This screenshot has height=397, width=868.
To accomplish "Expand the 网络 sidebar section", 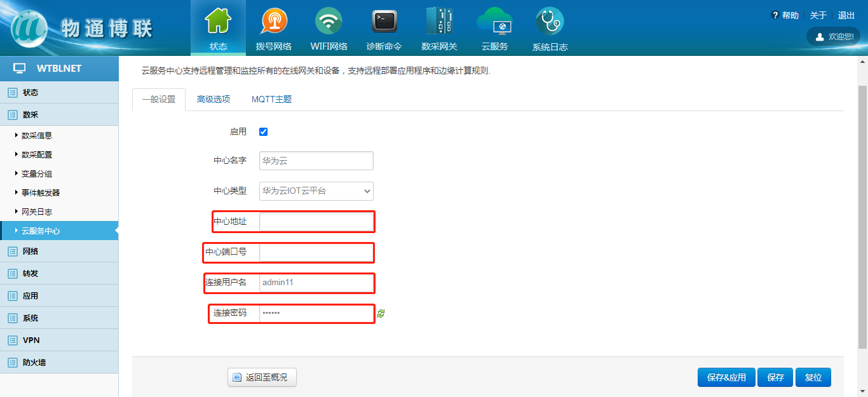I will (31, 252).
